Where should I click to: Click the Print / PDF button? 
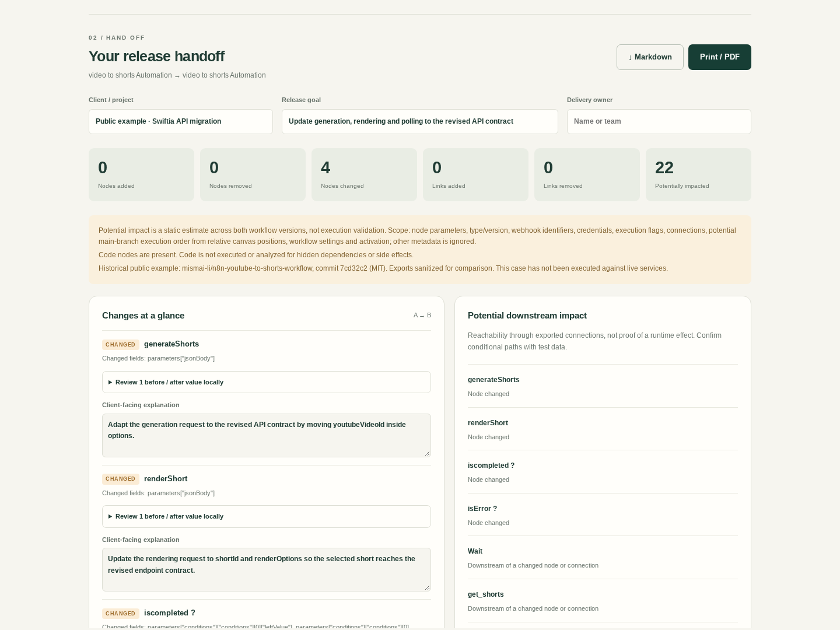point(720,57)
